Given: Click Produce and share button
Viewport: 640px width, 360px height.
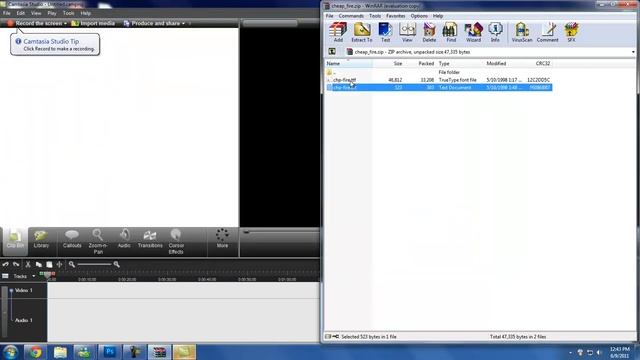Looking at the screenshot, I should (x=152, y=23).
